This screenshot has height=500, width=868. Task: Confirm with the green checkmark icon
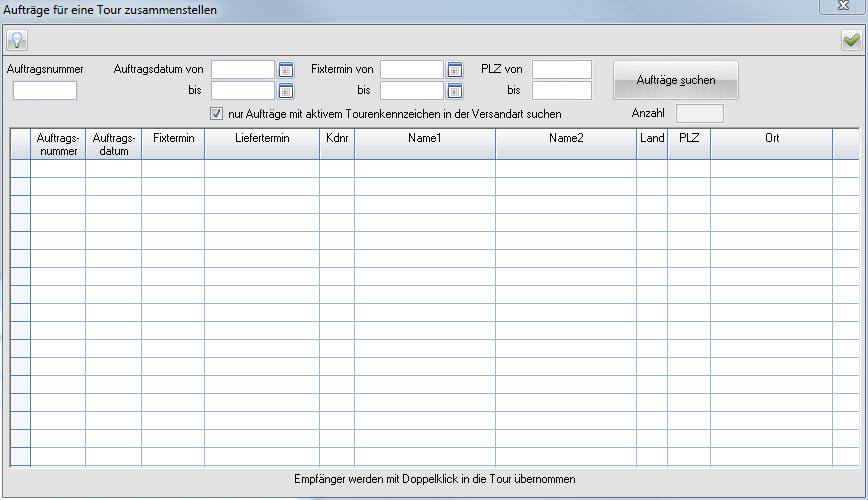click(x=851, y=40)
